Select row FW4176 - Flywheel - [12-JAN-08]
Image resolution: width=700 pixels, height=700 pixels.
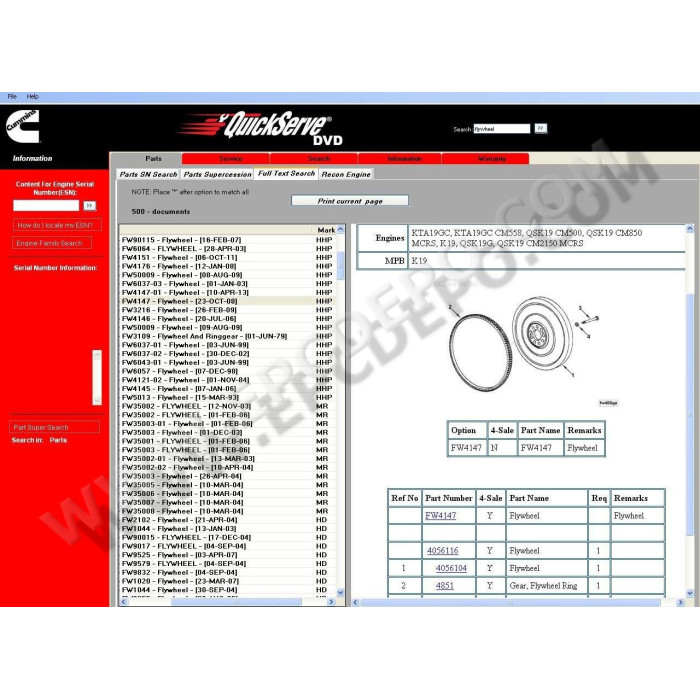(228, 266)
